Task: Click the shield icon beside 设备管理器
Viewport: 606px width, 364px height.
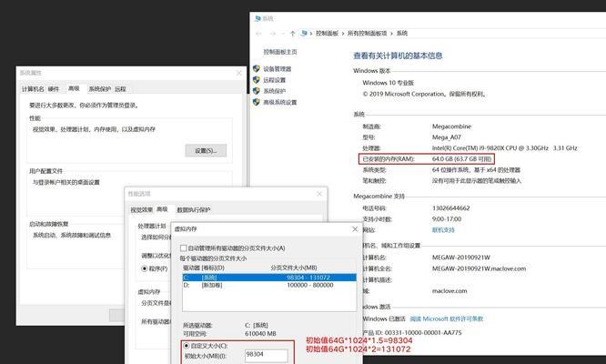Action: pos(257,68)
